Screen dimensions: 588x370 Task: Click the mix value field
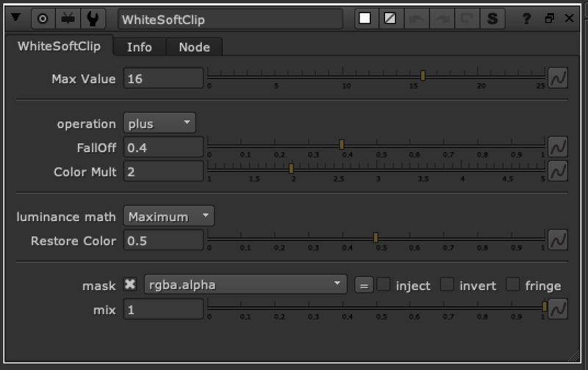[x=163, y=309]
